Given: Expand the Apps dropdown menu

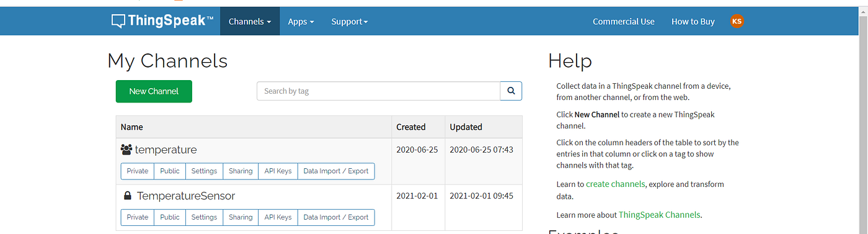Looking at the screenshot, I should pos(301,21).
